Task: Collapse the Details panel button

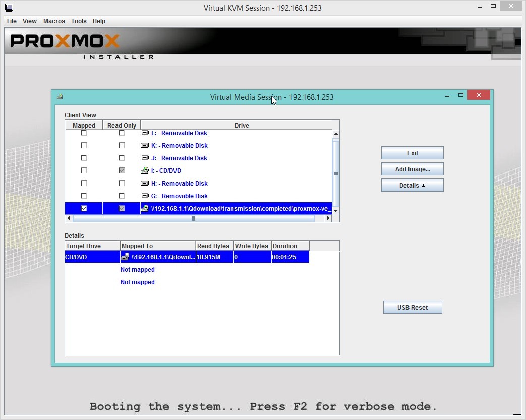Action: click(x=413, y=185)
